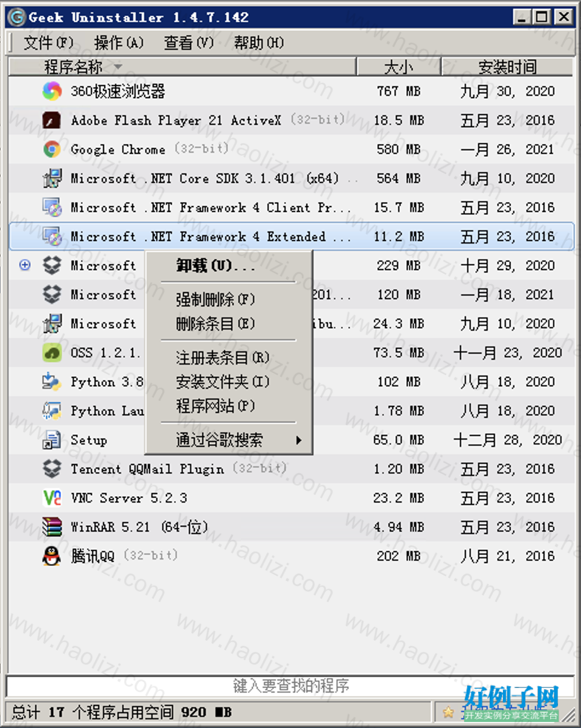This screenshot has width=581, height=728.
Task: Open 安装文件夹(I) from the context menu
Action: pyautogui.click(x=229, y=382)
